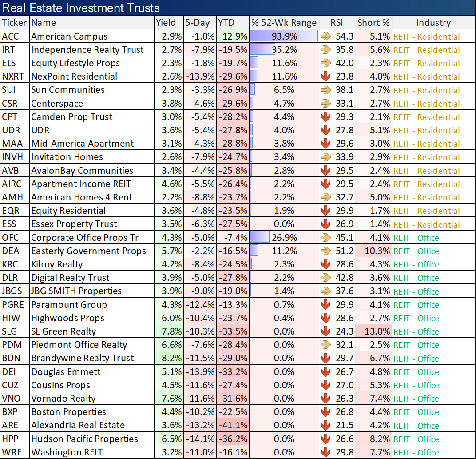Image resolution: width=476 pixels, height=459 pixels.
Task: Click the down arrow for Boston Properties
Action: pyautogui.click(x=326, y=412)
